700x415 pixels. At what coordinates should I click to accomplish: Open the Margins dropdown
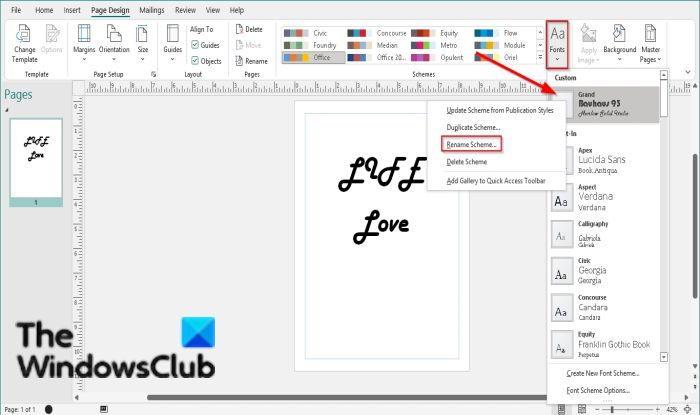[84, 44]
